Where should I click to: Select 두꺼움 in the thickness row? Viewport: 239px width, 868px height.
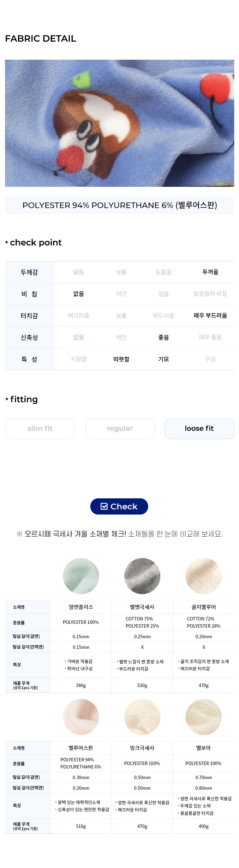pyautogui.click(x=210, y=271)
